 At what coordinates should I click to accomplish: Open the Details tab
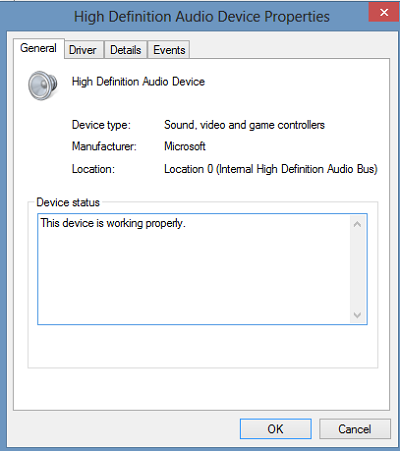(x=126, y=50)
